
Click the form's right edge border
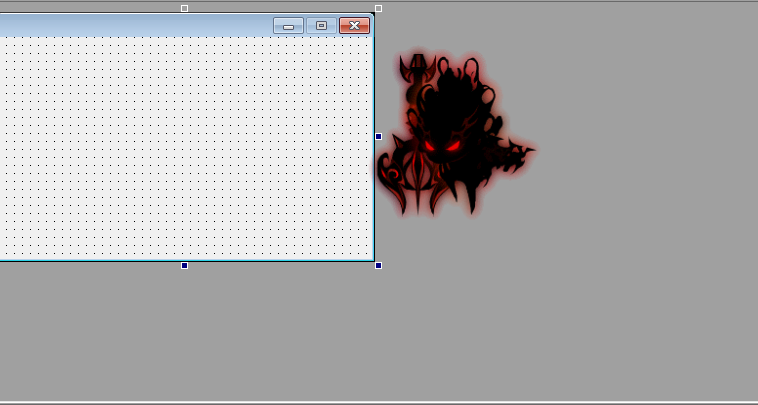[373, 200]
